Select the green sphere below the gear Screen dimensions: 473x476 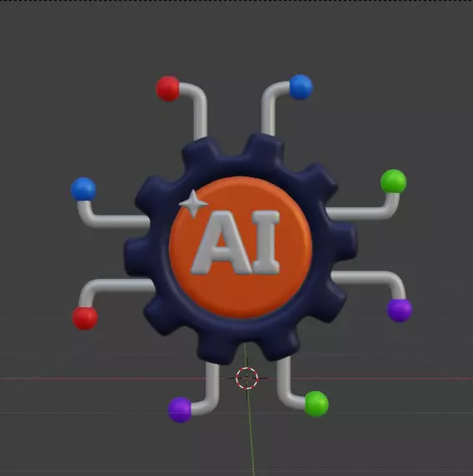(316, 404)
